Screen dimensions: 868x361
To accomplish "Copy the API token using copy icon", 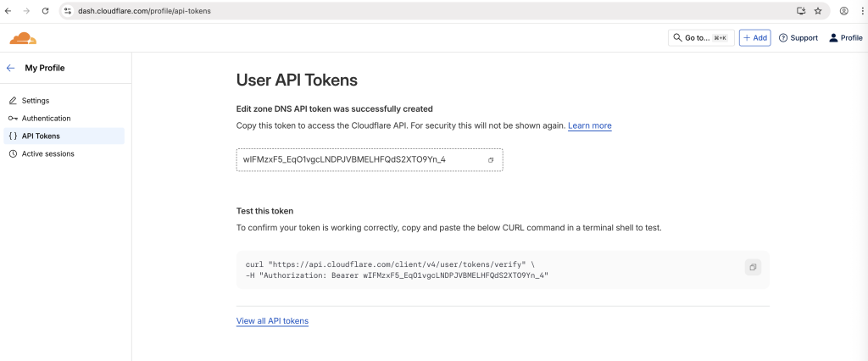I will [x=491, y=160].
